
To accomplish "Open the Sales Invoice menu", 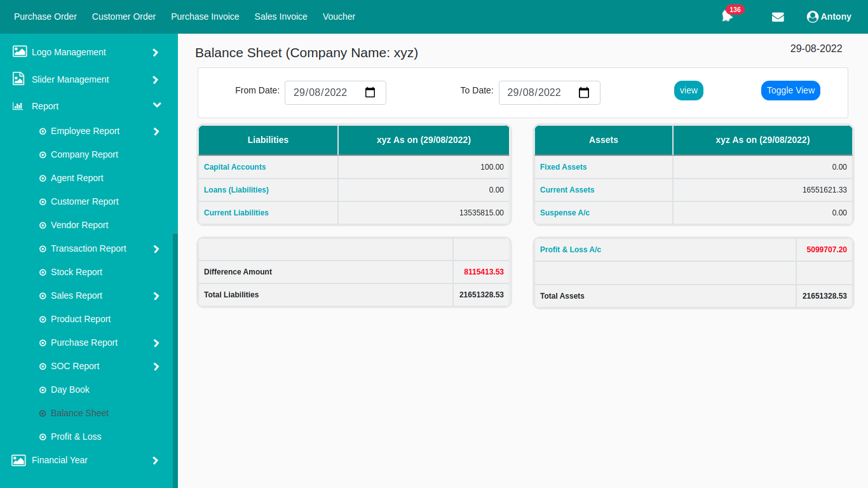I will click(281, 17).
